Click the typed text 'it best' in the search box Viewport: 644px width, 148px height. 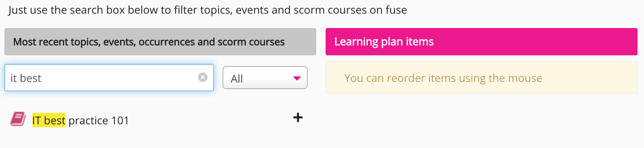[x=26, y=78]
